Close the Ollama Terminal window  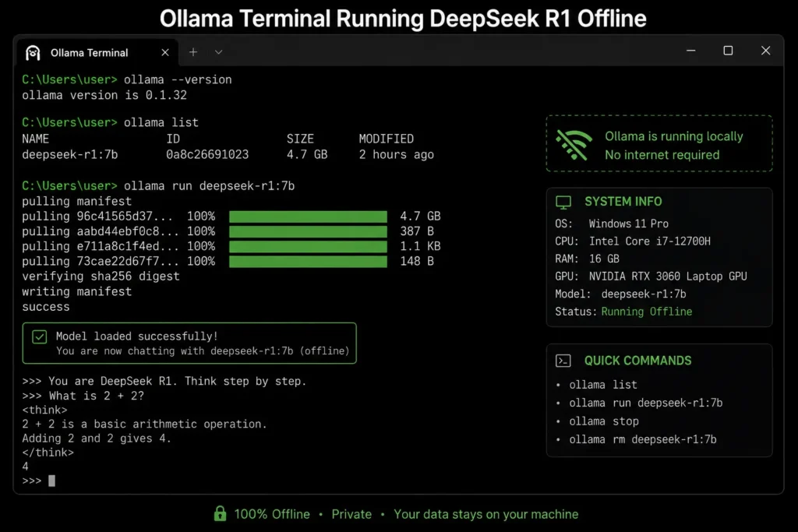point(765,51)
